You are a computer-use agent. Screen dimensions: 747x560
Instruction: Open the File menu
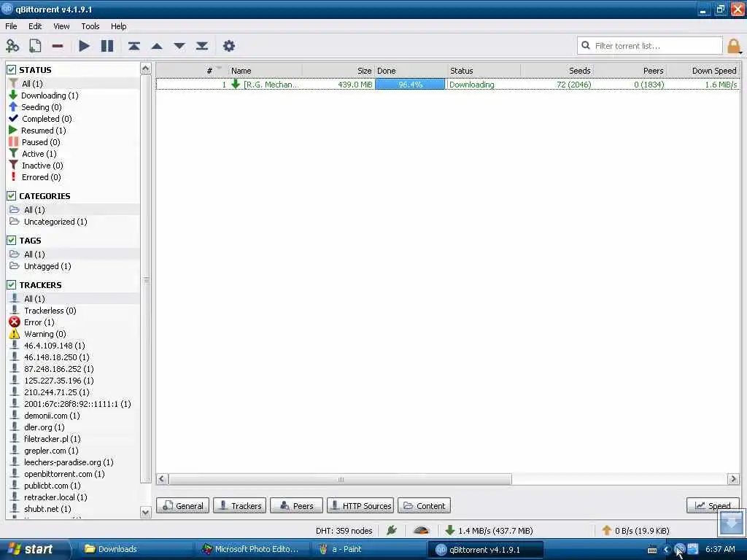pyautogui.click(x=11, y=26)
